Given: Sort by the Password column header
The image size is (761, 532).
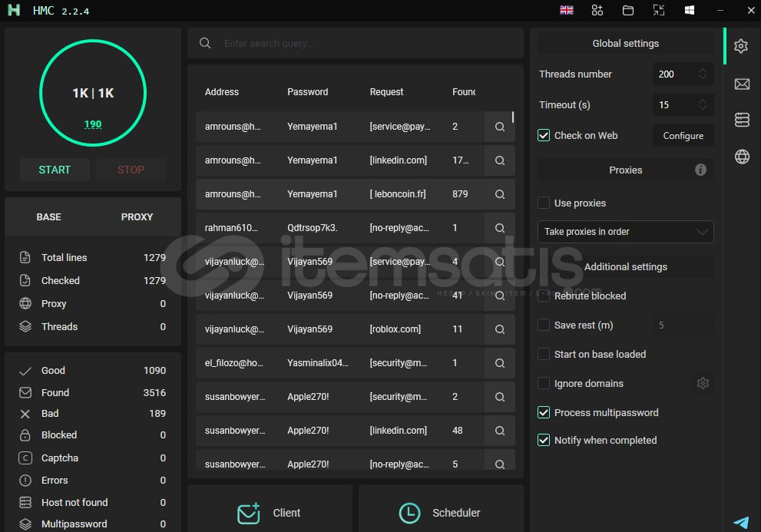Looking at the screenshot, I should [x=308, y=92].
